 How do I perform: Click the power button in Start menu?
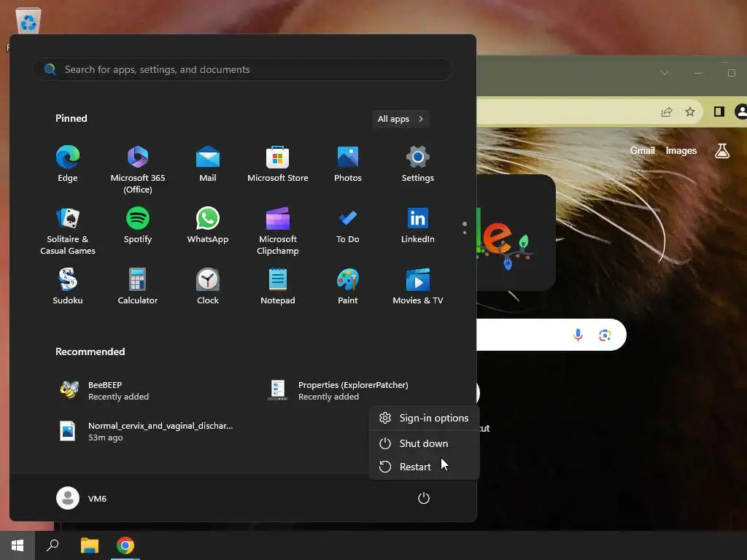424,498
